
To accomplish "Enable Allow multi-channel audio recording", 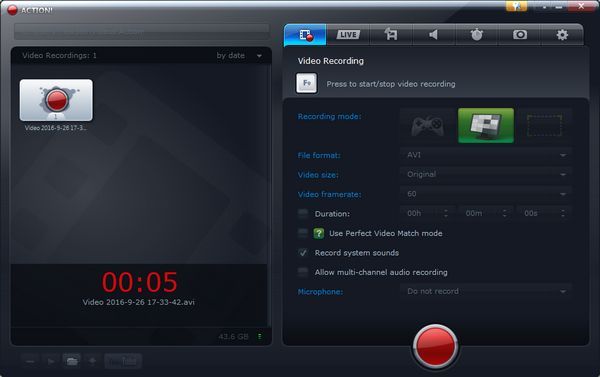I will click(x=303, y=272).
